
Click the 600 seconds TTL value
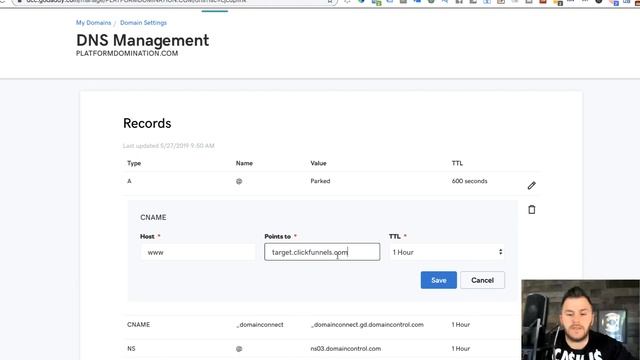tap(469, 181)
